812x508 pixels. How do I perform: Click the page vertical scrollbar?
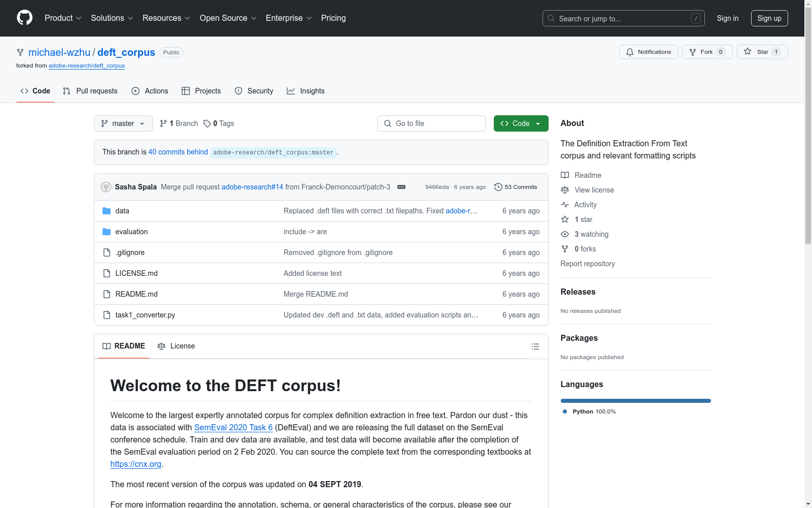click(x=808, y=254)
